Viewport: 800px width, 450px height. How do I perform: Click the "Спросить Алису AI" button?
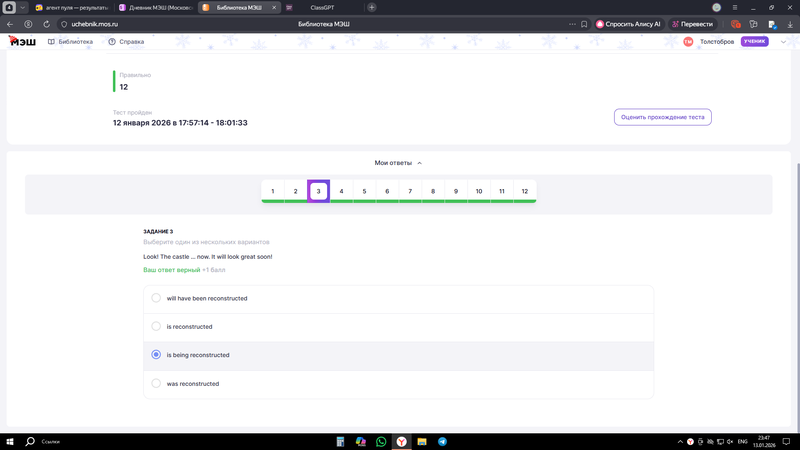pyautogui.click(x=628, y=24)
